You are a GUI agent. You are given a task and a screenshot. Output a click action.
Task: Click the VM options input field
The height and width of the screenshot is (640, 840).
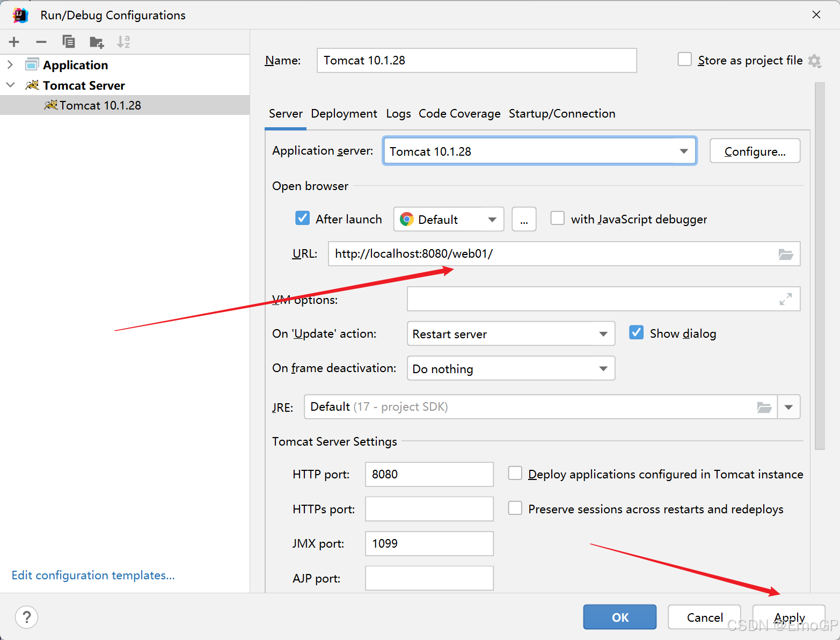(604, 299)
